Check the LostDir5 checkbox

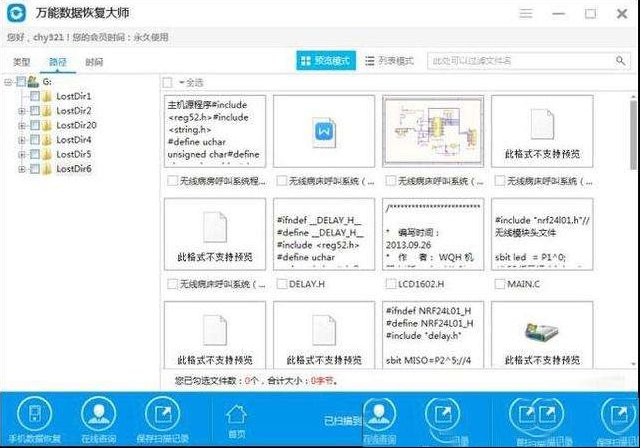click(x=35, y=154)
